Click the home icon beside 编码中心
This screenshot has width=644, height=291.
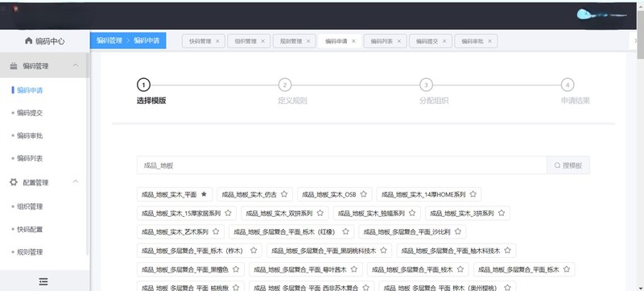(x=28, y=40)
